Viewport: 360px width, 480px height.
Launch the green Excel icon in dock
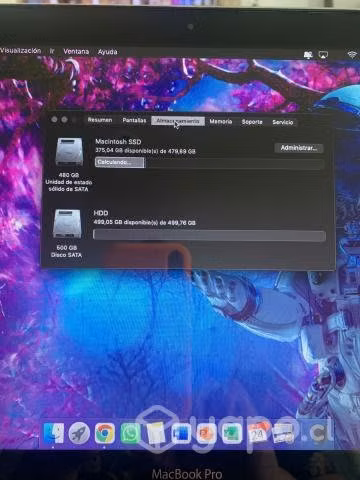232,433
